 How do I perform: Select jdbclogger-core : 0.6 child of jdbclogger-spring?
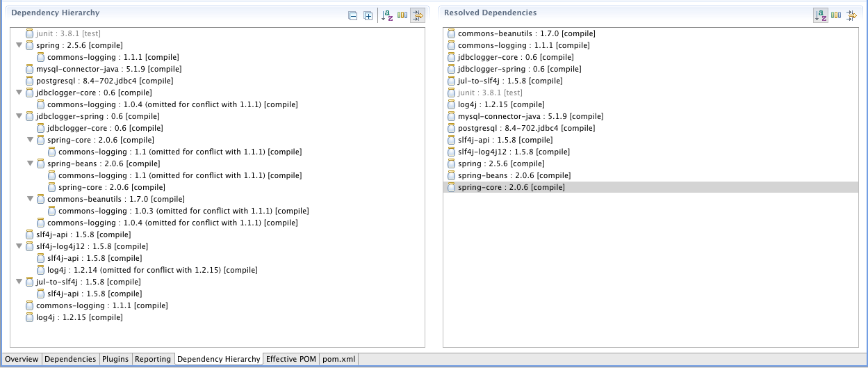point(106,128)
